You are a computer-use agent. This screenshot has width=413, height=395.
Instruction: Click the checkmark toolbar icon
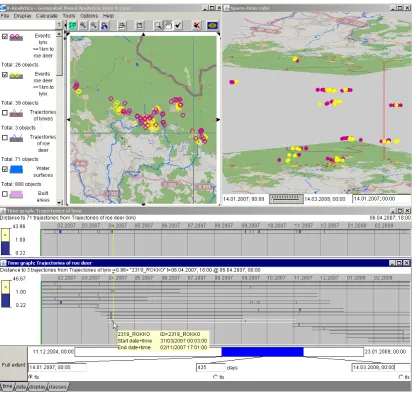click(x=179, y=25)
